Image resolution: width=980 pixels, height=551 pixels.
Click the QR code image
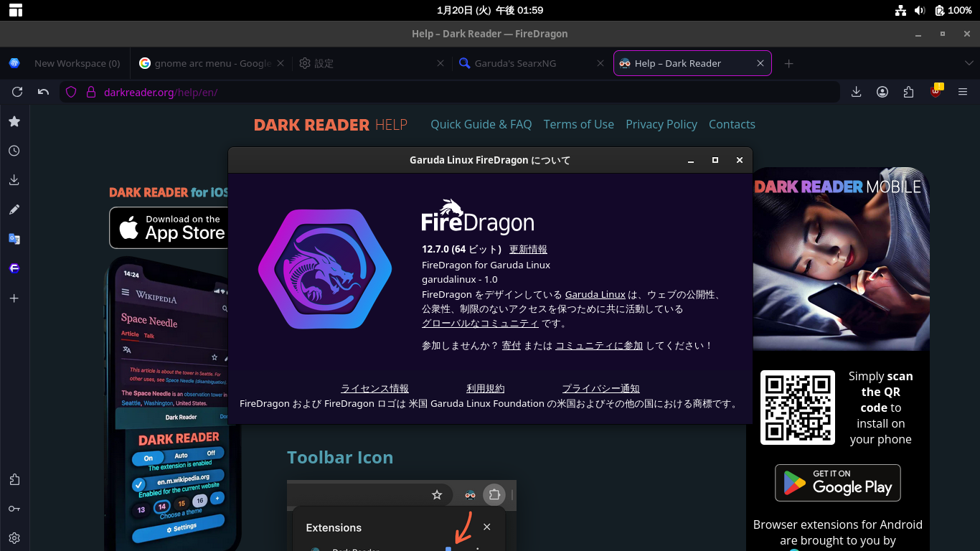798,408
